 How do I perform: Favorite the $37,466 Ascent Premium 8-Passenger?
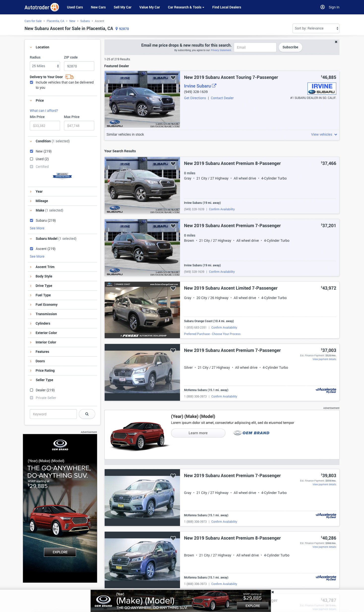[173, 164]
